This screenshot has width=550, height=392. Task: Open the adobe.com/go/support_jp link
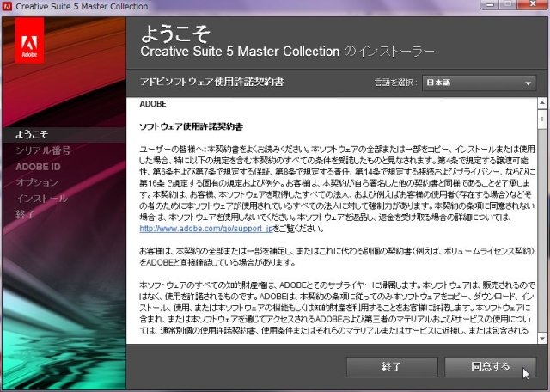206,229
